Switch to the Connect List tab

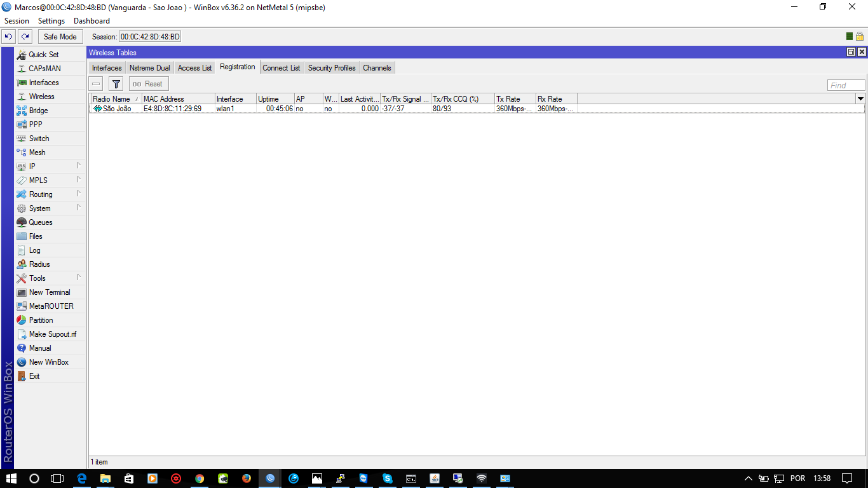point(281,68)
